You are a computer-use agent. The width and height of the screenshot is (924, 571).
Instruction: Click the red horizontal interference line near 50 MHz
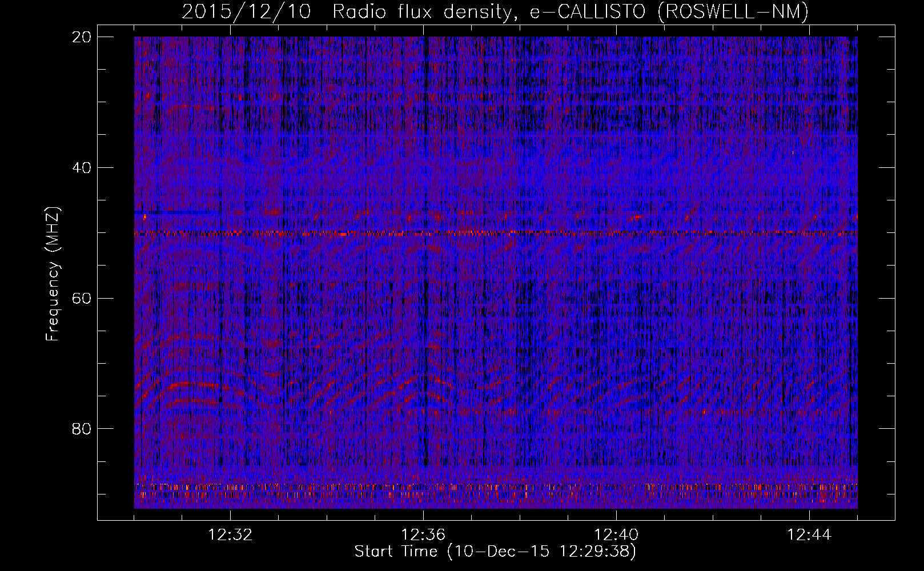(x=496, y=233)
